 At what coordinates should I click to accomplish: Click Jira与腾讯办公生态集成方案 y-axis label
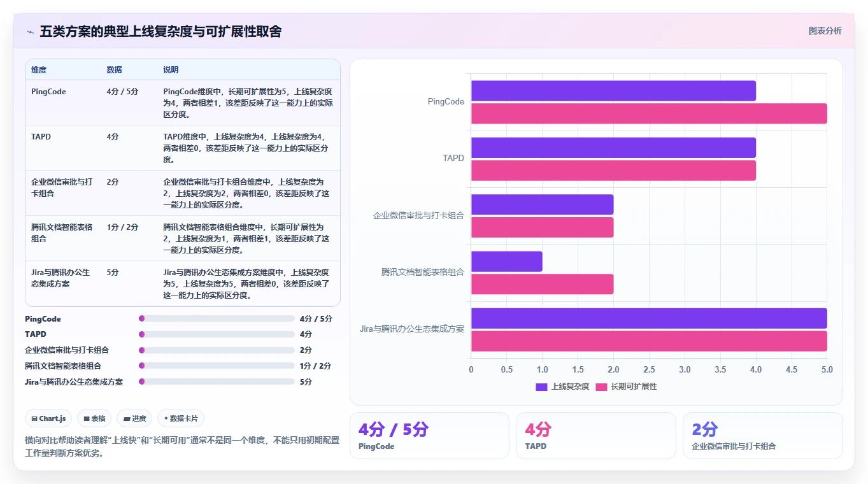tap(412, 329)
